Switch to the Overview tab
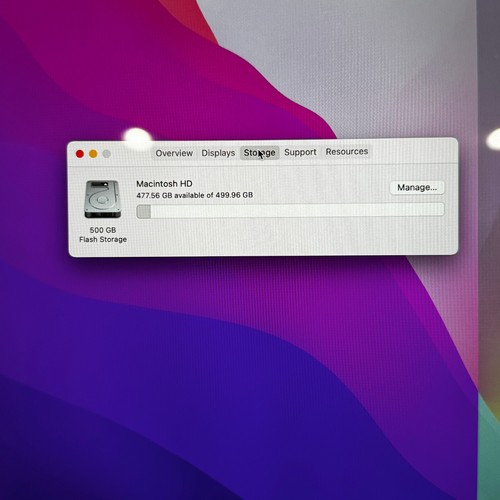This screenshot has width=500, height=500. [x=174, y=153]
